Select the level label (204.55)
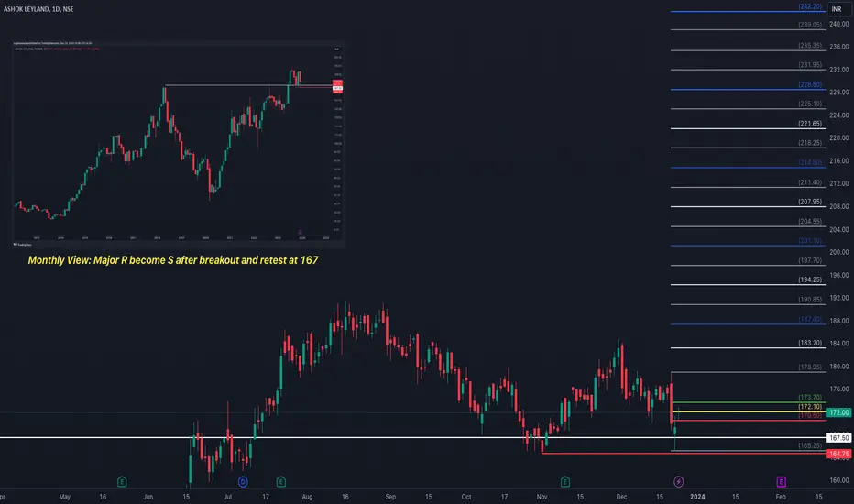This screenshot has height=504, width=854. pos(810,221)
